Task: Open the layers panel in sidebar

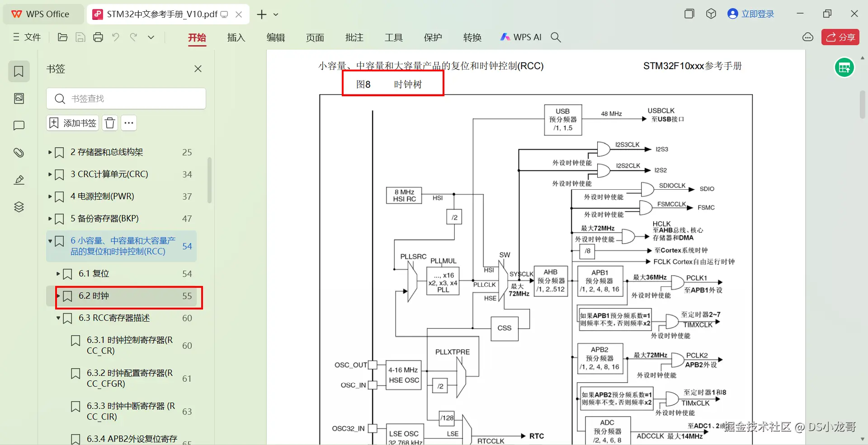Action: coord(19,207)
